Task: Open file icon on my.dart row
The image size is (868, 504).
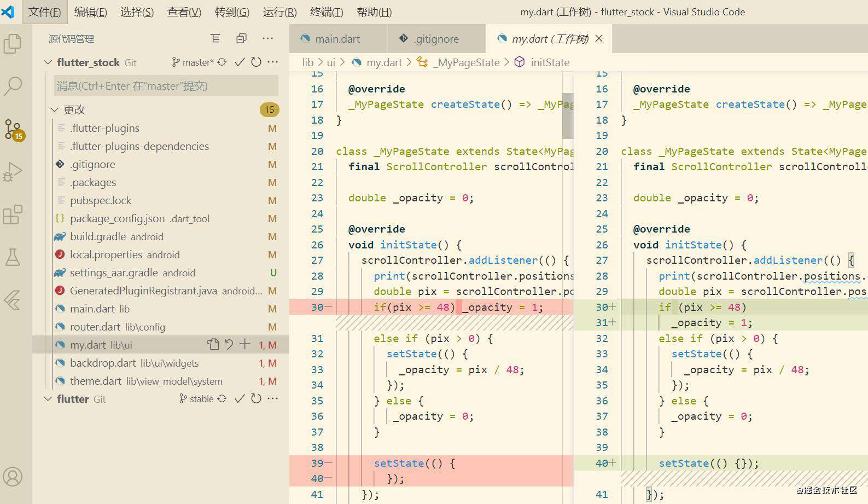Action: click(x=213, y=345)
